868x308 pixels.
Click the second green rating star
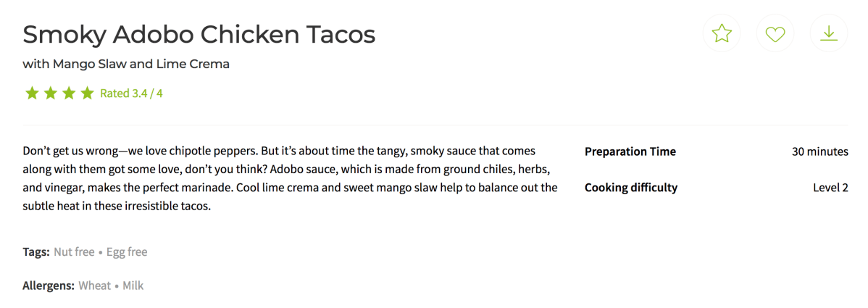pyautogui.click(x=50, y=93)
